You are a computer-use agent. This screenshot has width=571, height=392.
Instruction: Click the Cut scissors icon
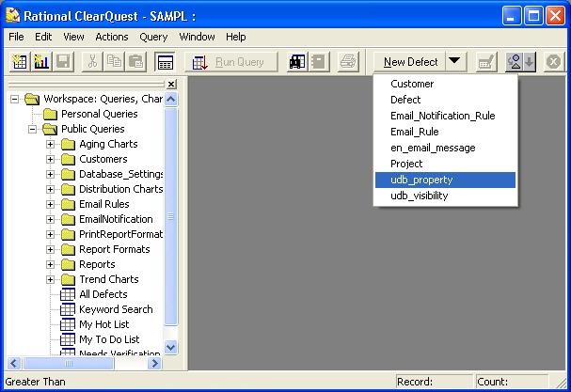click(92, 62)
